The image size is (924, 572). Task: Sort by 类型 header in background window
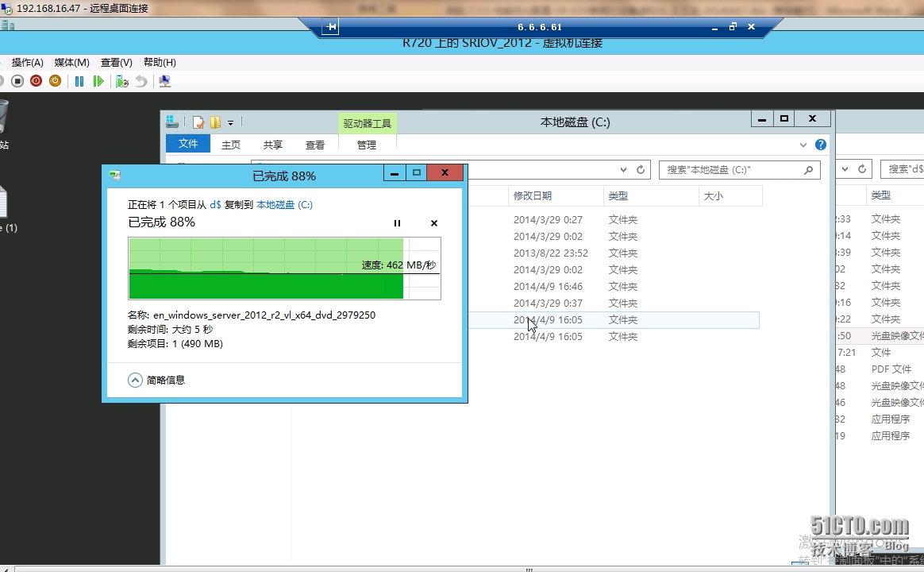(x=881, y=195)
